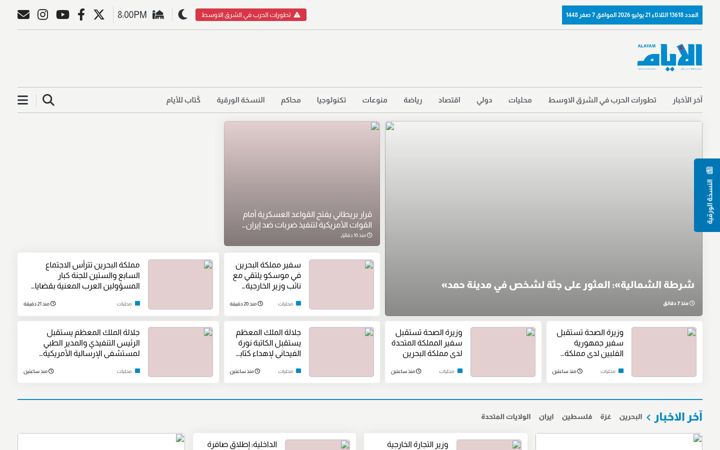This screenshot has width=720, height=450.
Task: Select the الولايات المتحدة filter tab
Action: [x=506, y=417]
